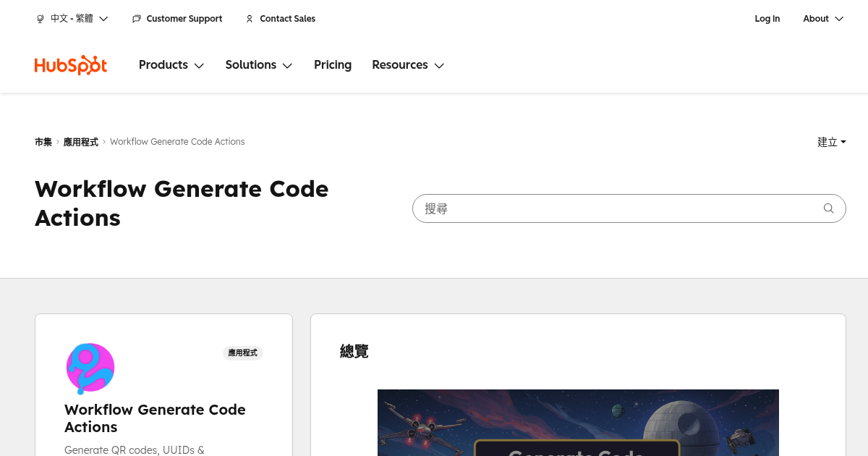Click the app card title Workflow Generate Code Actions

pyautogui.click(x=155, y=418)
